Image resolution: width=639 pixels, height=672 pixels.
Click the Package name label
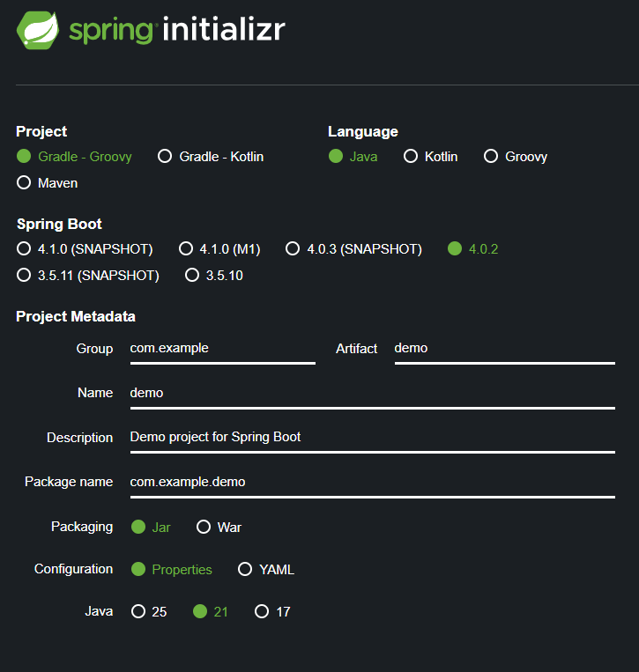tap(69, 482)
